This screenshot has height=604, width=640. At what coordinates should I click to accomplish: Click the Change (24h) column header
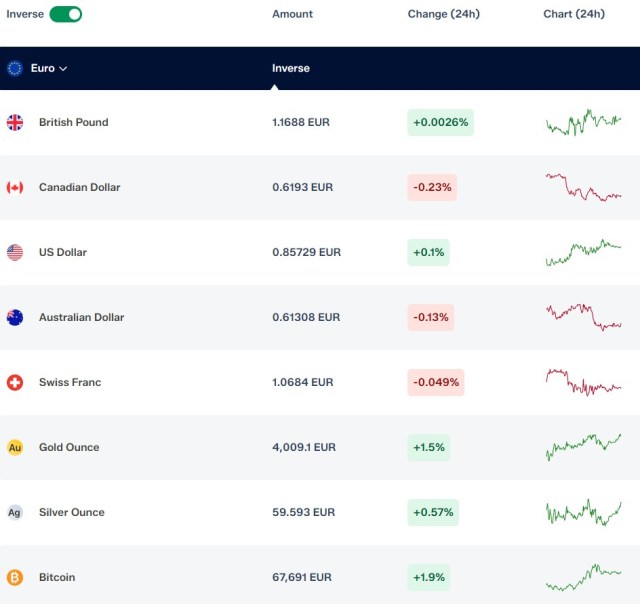(x=444, y=14)
